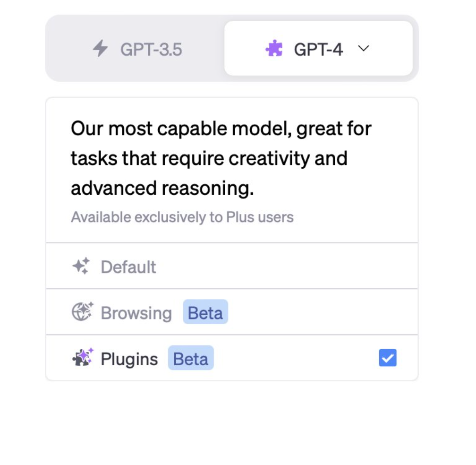Viewport: 476px width, 465px height.
Task: Select the Browsing mode label
Action: (x=136, y=313)
